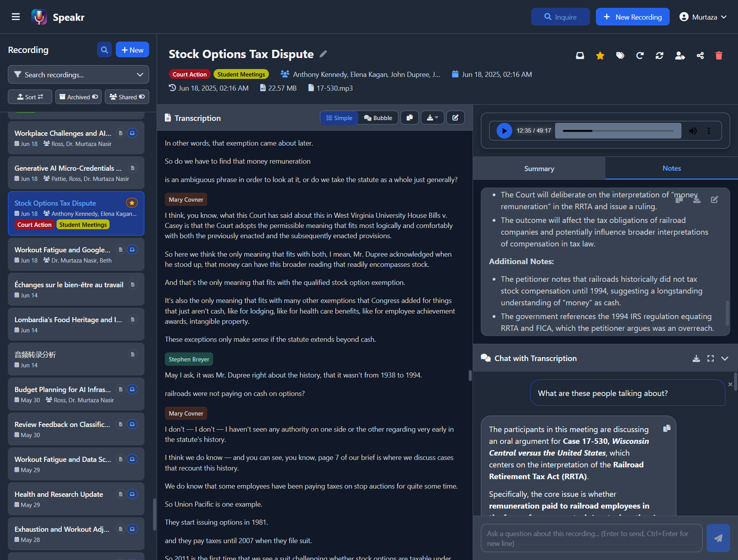The width and height of the screenshot is (738, 560).
Task: Delete the Stock Options Tax Dispute recording
Action: [x=719, y=55]
